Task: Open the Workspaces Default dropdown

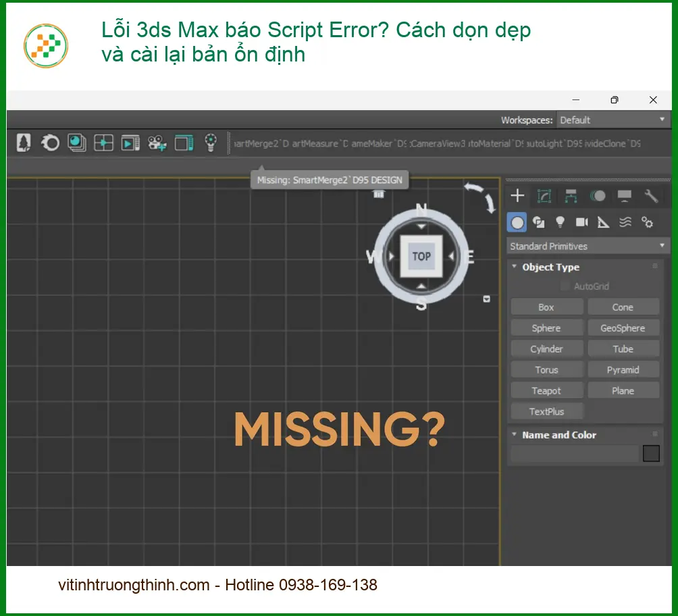Action: point(613,120)
